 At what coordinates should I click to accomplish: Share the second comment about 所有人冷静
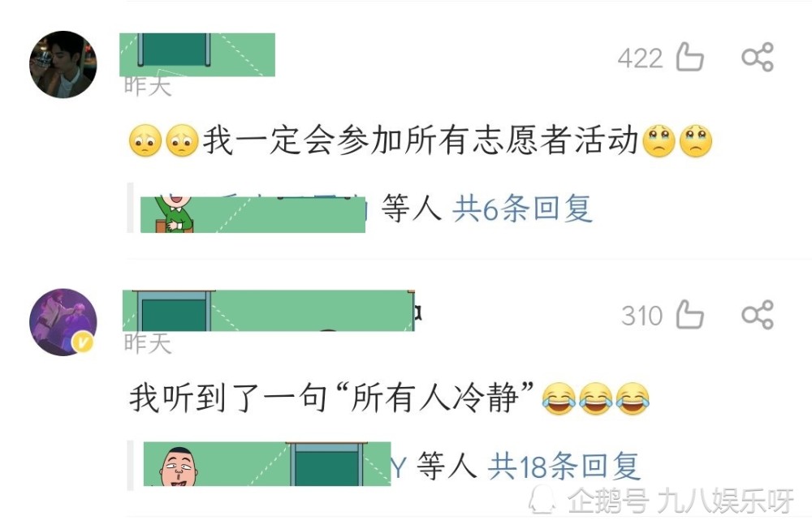click(758, 315)
